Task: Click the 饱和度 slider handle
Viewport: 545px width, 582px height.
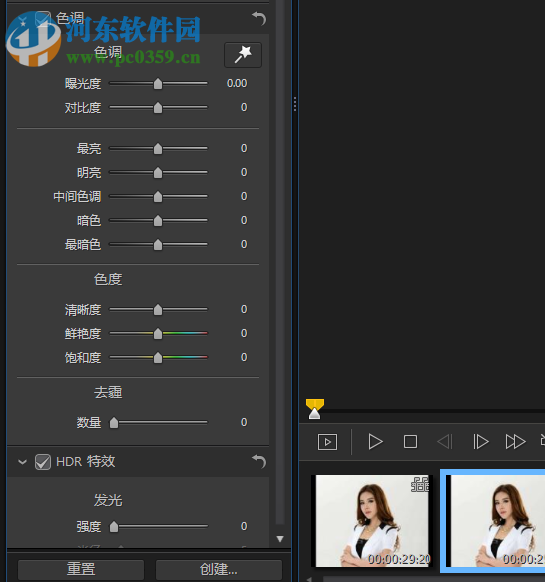Action: coord(158,357)
